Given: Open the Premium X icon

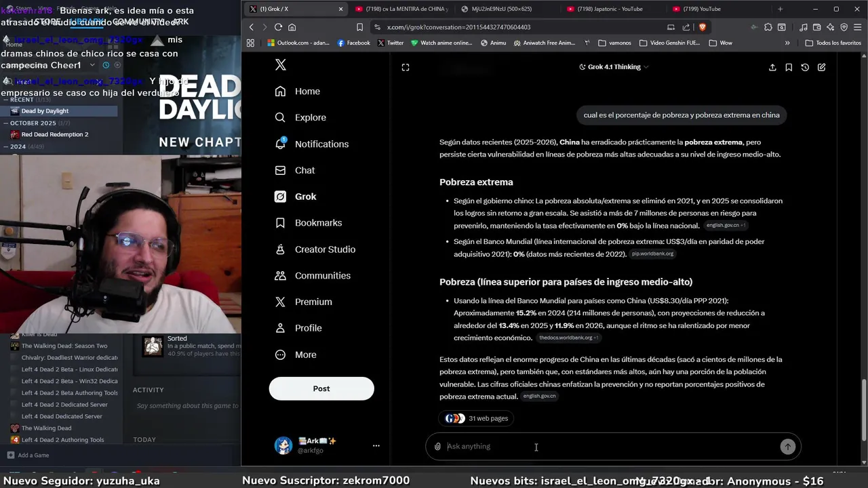Looking at the screenshot, I should tap(280, 302).
